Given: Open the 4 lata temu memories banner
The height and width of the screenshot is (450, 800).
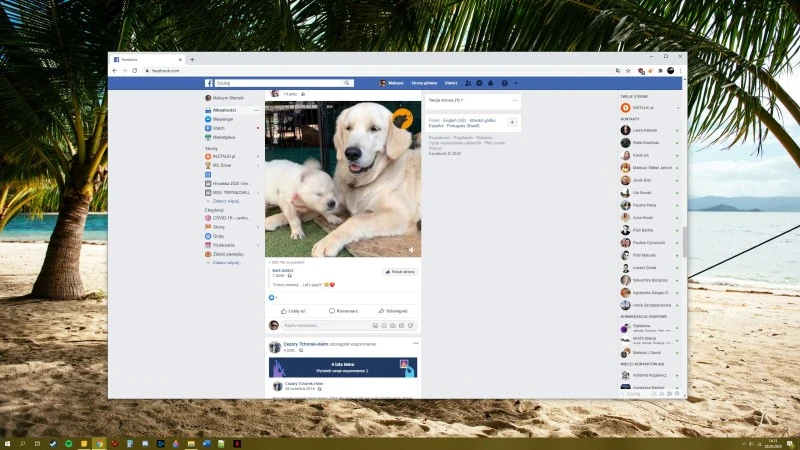Looking at the screenshot, I should click(x=343, y=367).
